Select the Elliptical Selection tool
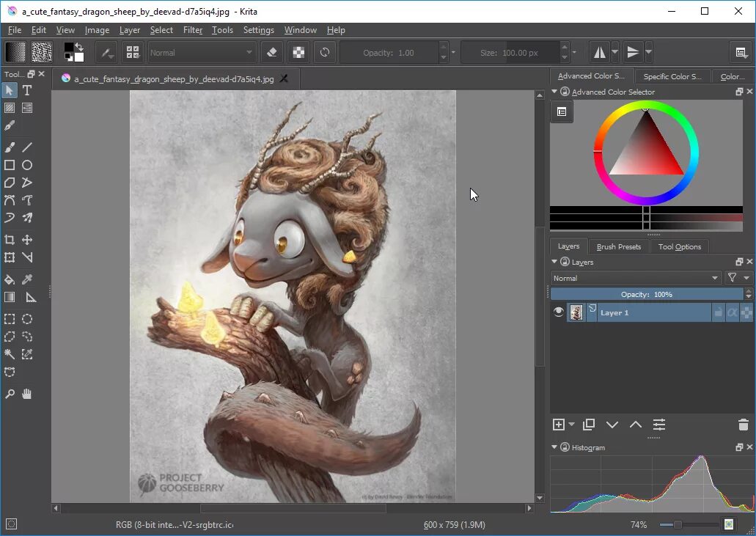The width and height of the screenshot is (756, 536). coord(27,319)
